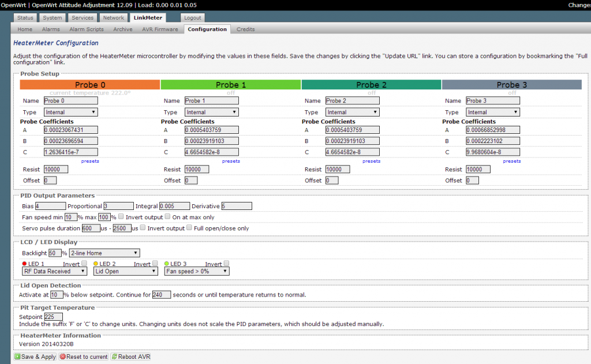Image resolution: width=591 pixels, height=364 pixels.
Task: Click Fan speed min field
Action: [x=71, y=217]
